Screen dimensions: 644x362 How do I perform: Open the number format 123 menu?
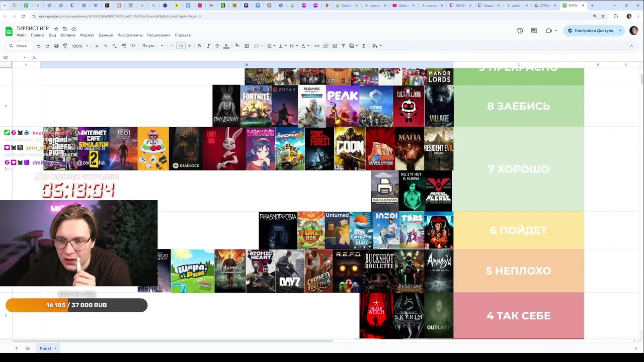tap(132, 46)
